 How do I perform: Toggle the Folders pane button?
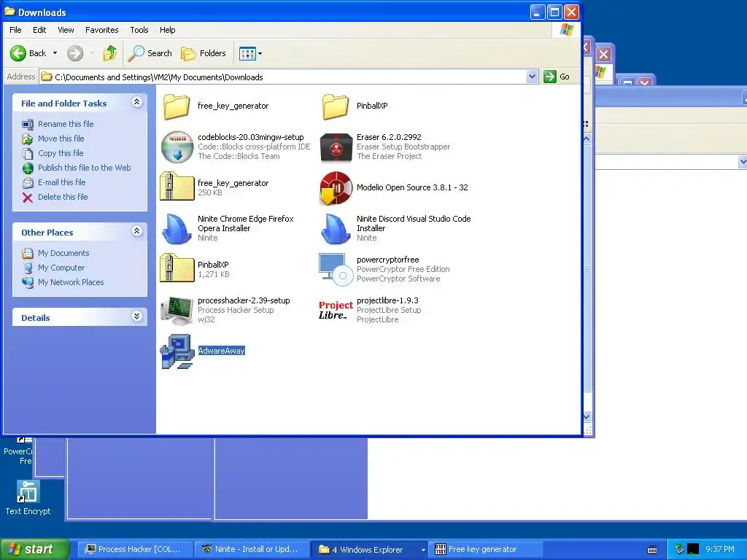[x=204, y=53]
